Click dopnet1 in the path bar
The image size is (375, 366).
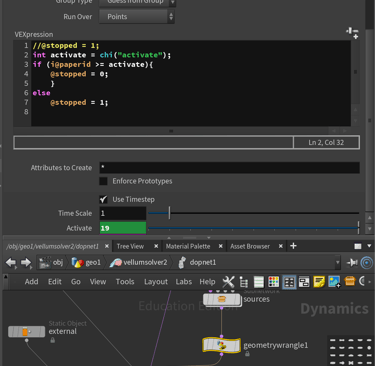coord(197,263)
